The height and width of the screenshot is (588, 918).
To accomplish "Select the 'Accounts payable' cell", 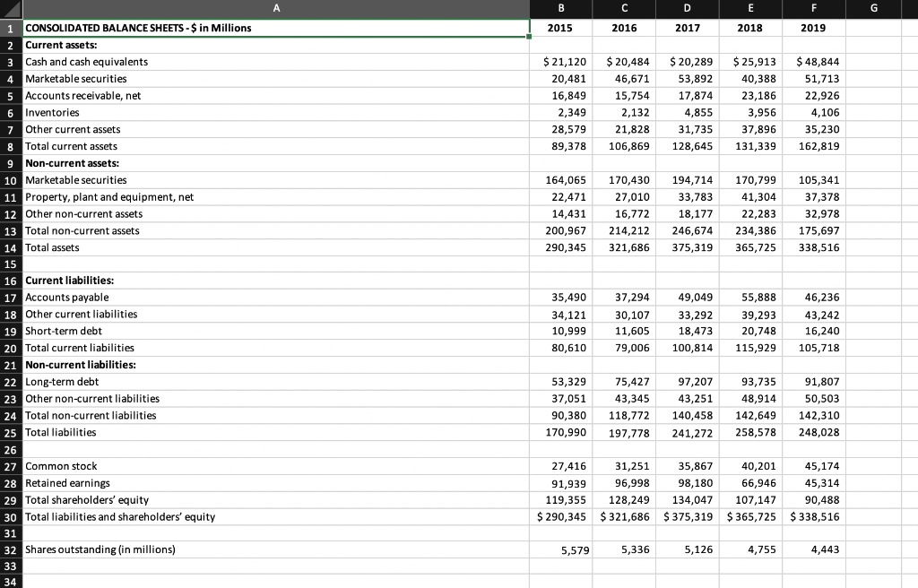I will click(x=276, y=298).
